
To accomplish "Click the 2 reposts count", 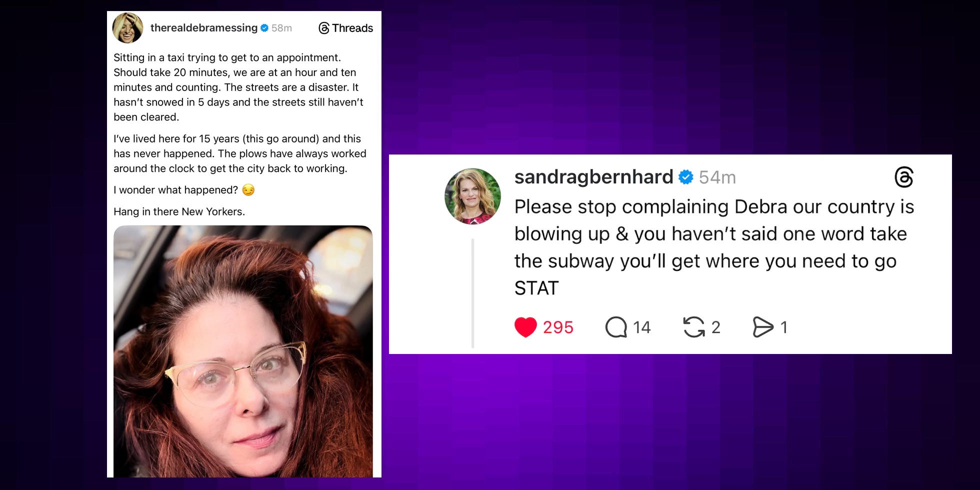I will pos(716,327).
